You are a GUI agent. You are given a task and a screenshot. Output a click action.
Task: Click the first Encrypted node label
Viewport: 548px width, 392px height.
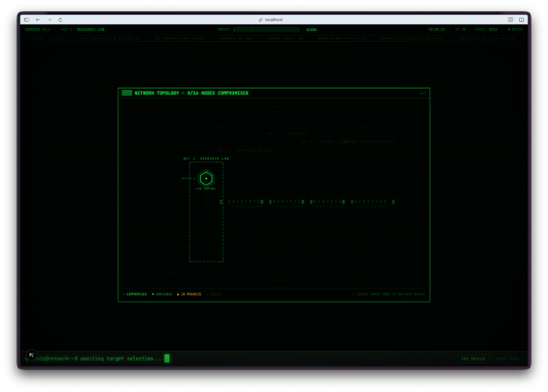point(244,201)
